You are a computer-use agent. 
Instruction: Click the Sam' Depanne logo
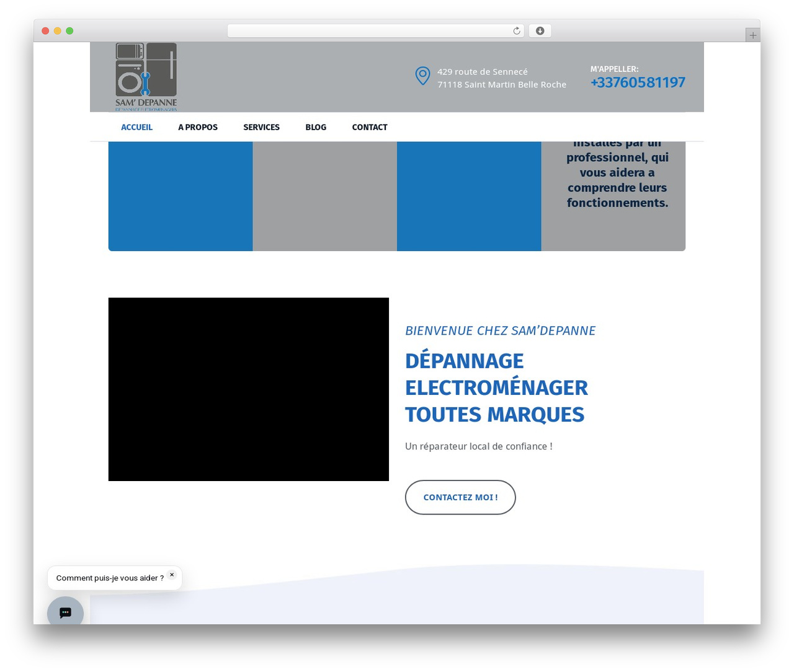(x=146, y=77)
